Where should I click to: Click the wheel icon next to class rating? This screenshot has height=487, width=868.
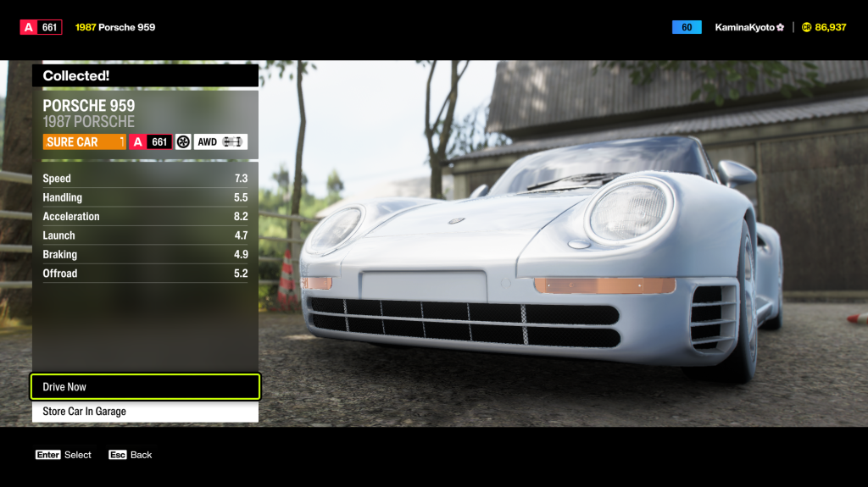183,142
